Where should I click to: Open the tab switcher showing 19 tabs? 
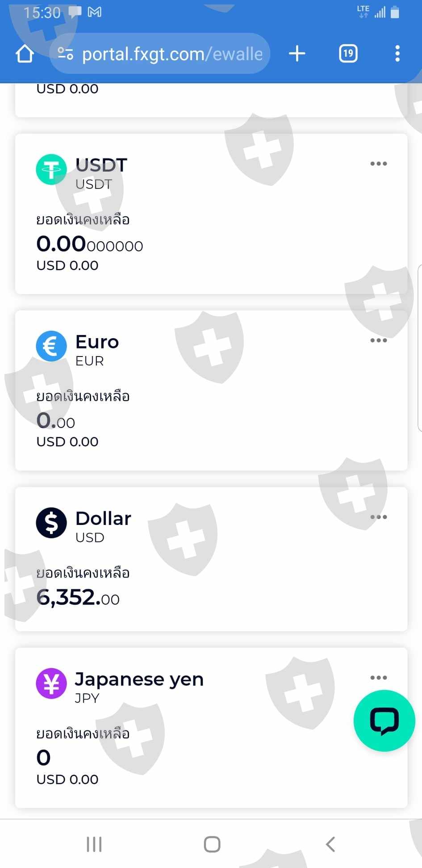tap(348, 54)
